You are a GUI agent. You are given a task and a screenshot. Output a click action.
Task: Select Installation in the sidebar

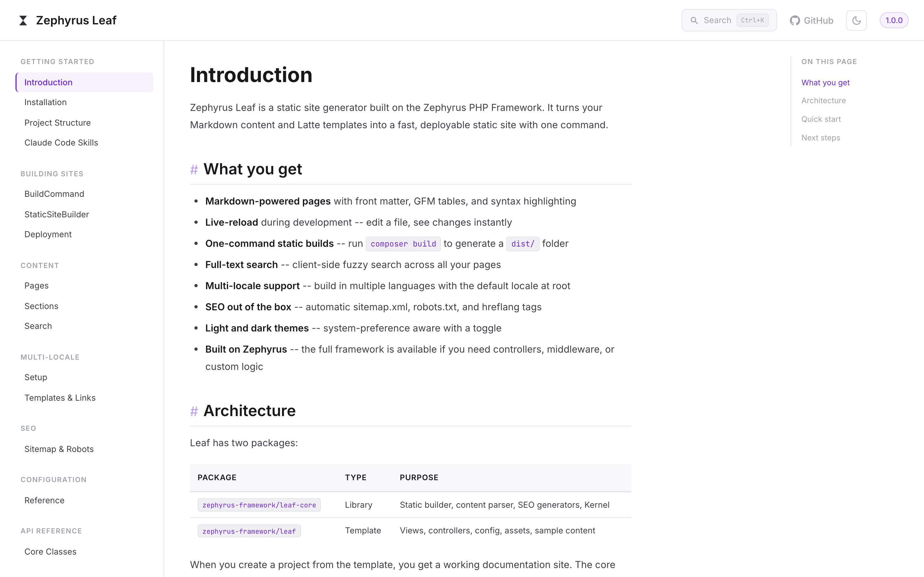click(x=46, y=102)
